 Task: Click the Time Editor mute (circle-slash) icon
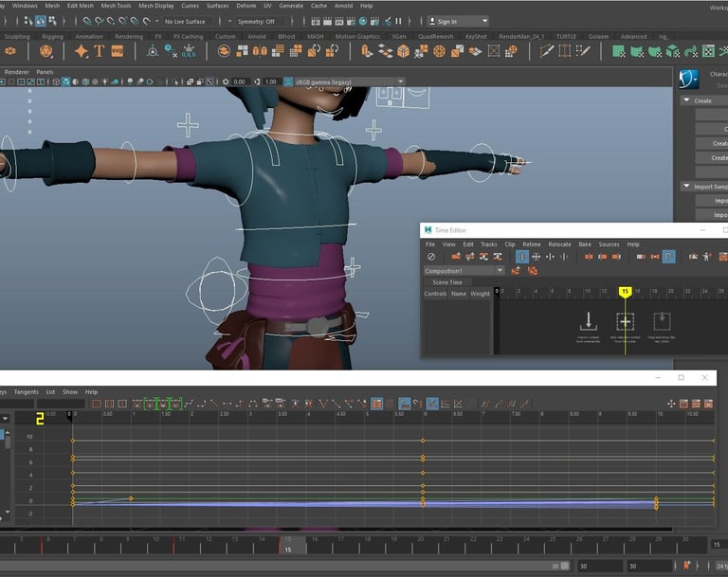click(431, 257)
